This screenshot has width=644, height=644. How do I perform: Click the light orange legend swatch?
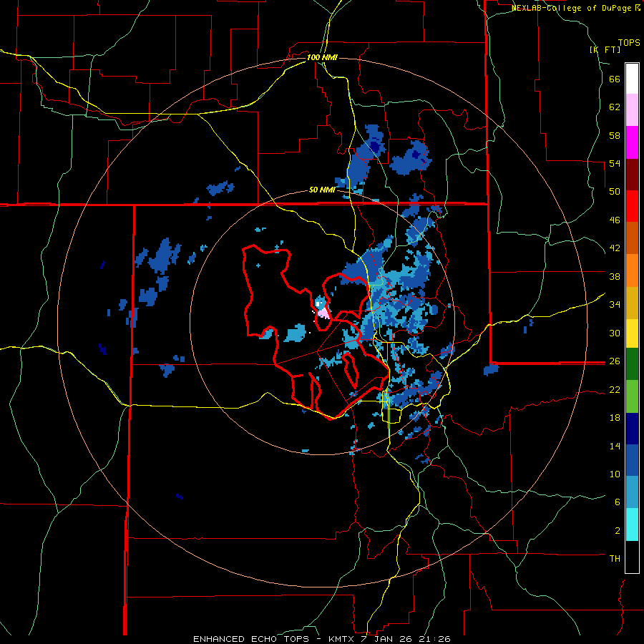coord(632,270)
